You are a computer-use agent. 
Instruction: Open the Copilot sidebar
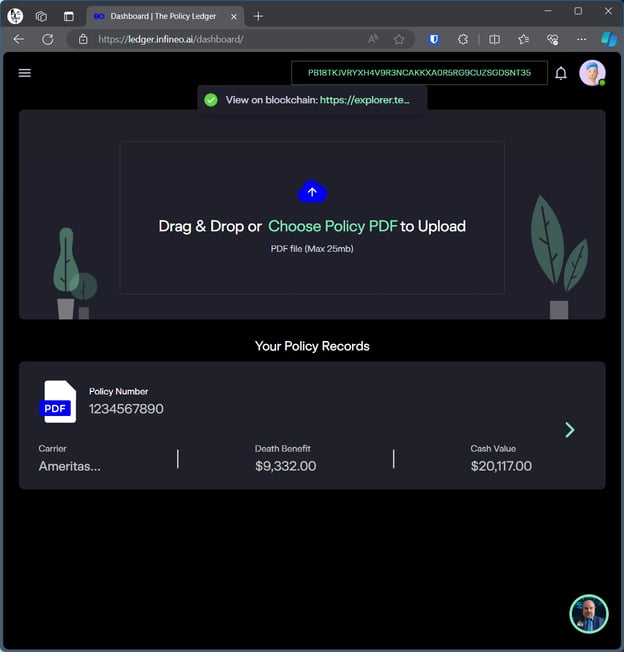point(609,40)
